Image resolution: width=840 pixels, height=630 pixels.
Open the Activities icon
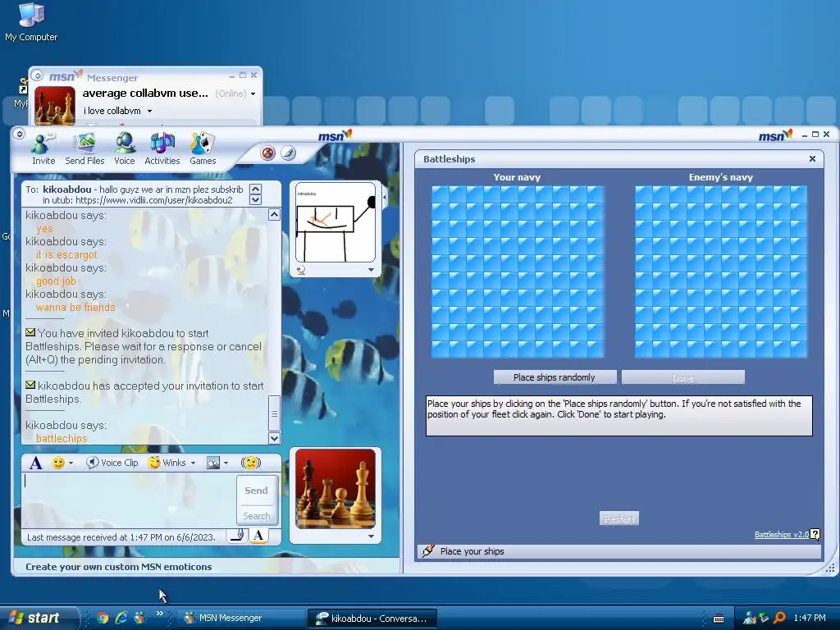(x=162, y=148)
